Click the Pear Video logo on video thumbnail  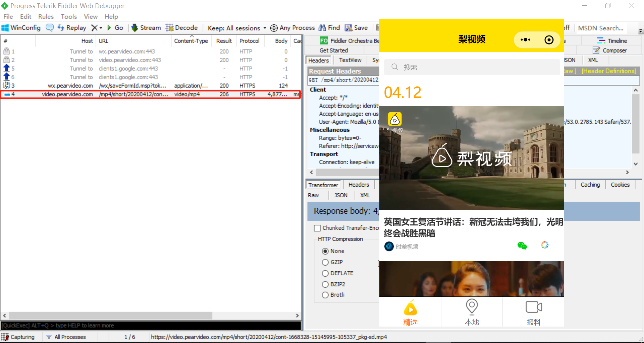pyautogui.click(x=395, y=119)
